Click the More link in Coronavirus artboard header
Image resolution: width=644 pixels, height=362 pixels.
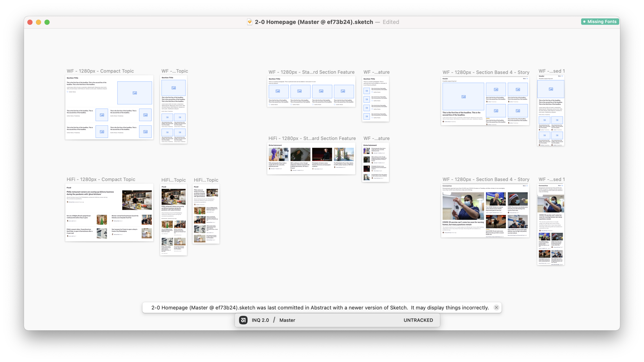pos(525,186)
